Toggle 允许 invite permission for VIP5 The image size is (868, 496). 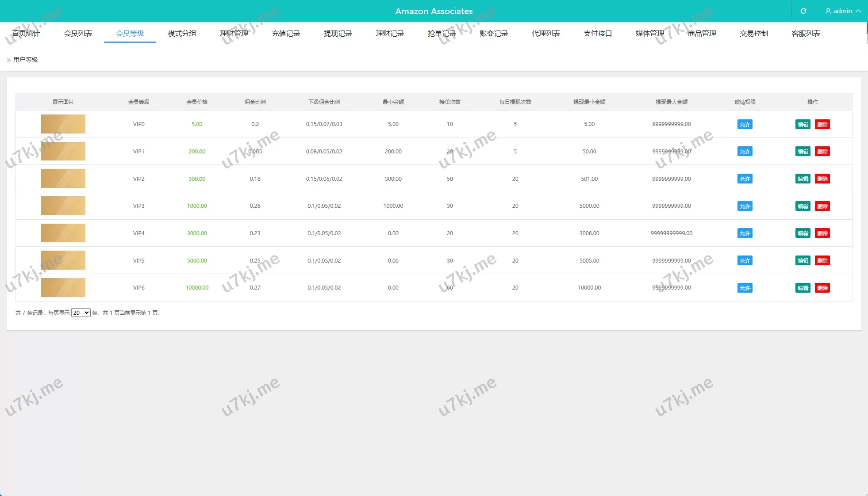pyautogui.click(x=745, y=261)
